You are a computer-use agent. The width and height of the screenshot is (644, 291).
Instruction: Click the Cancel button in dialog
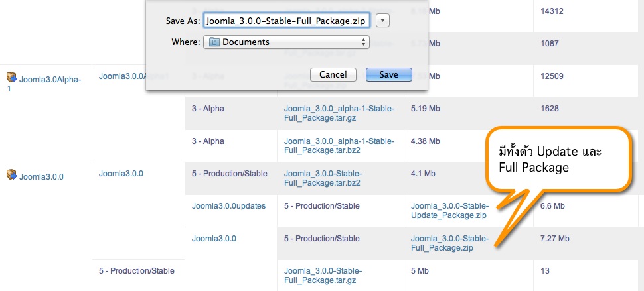(333, 75)
